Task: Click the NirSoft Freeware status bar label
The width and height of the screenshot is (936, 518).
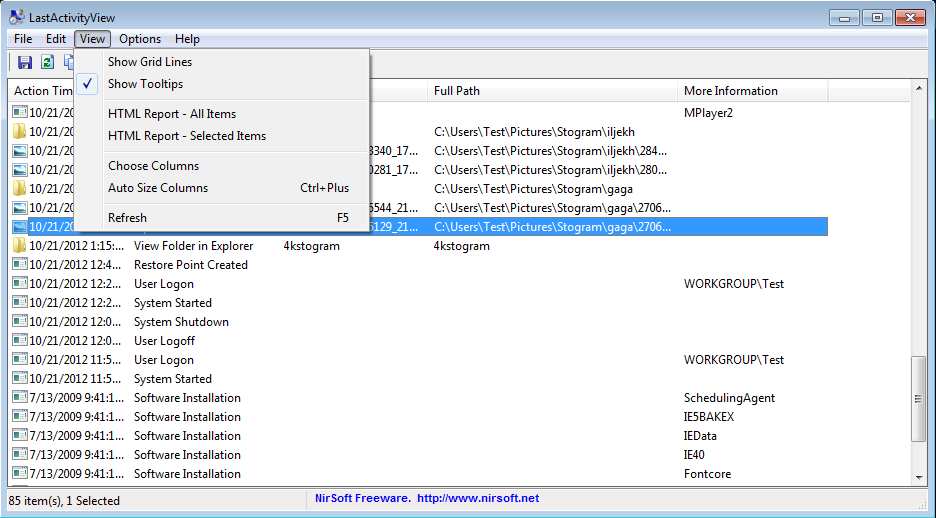Action: pyautogui.click(x=362, y=498)
